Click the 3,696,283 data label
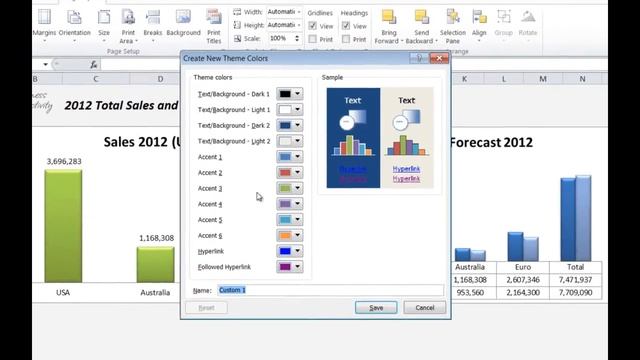Image resolution: width=640 pixels, height=360 pixels. pos(64,161)
